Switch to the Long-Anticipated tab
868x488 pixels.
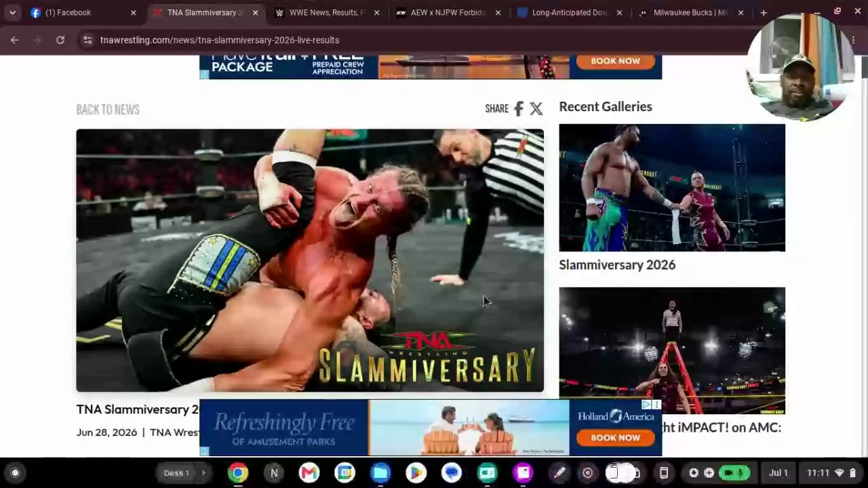coord(568,12)
